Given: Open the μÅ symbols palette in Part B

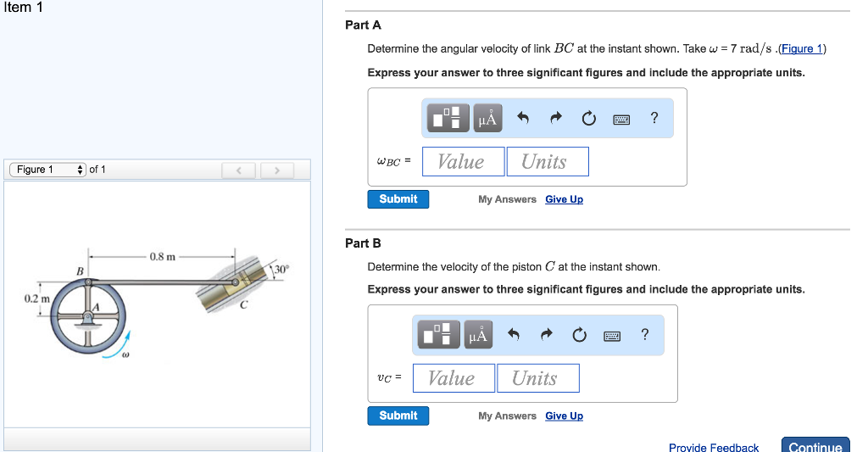Looking at the screenshot, I should click(478, 336).
